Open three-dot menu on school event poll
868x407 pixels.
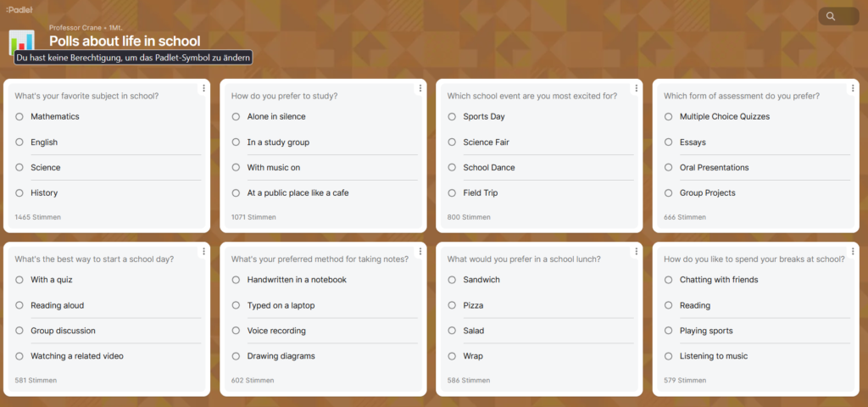click(636, 88)
